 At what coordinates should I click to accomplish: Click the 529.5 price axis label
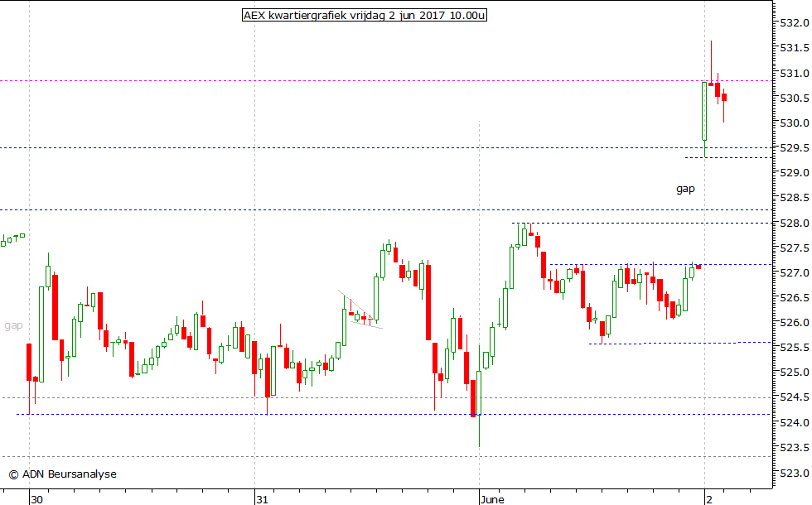pyautogui.click(x=795, y=148)
